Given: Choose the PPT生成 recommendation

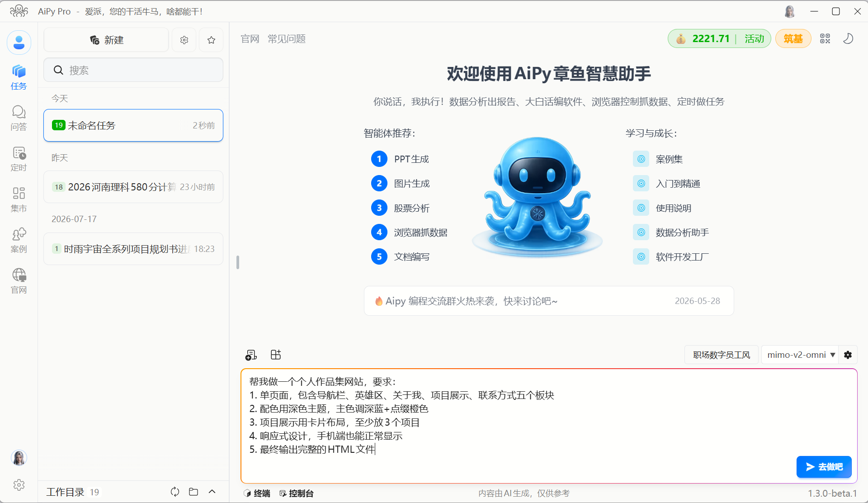Looking at the screenshot, I should coord(400,159).
